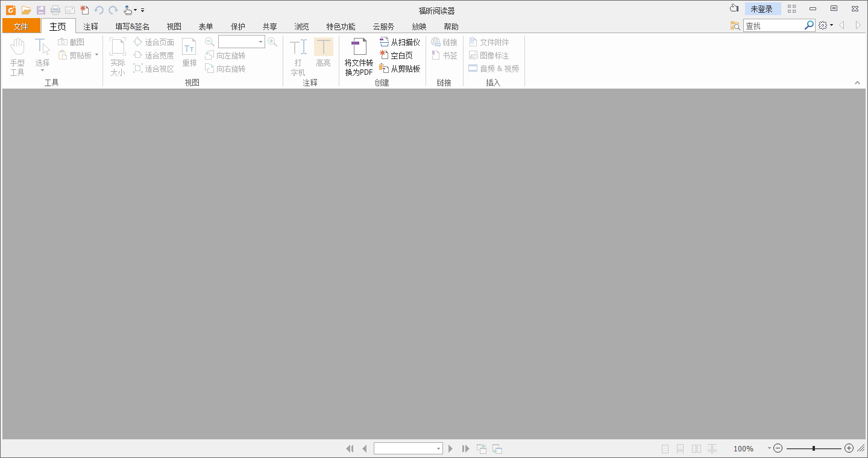Toggle facing pages view in status bar
This screenshot has height=458, width=868.
[696, 448]
